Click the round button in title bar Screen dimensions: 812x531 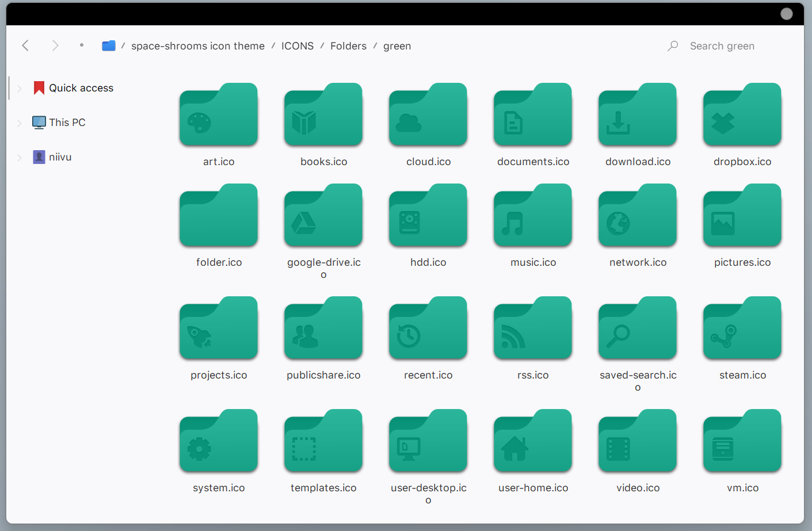(787, 14)
